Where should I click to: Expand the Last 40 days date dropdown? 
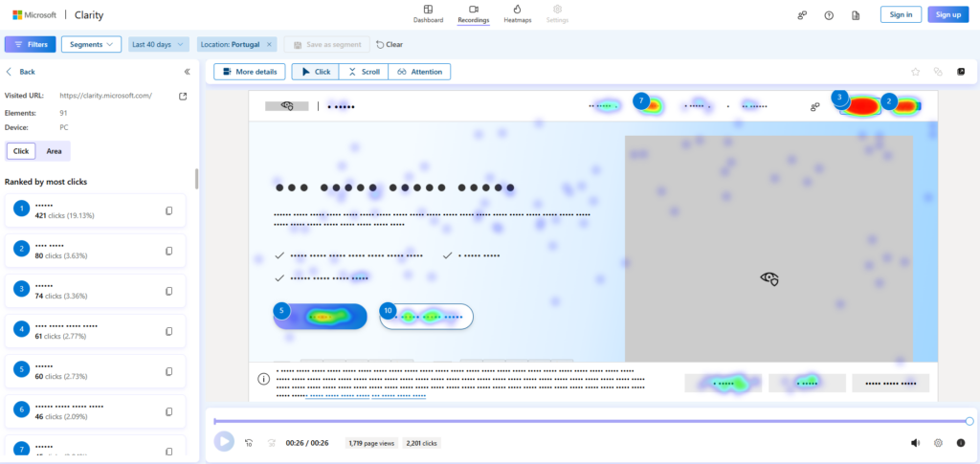[158, 44]
